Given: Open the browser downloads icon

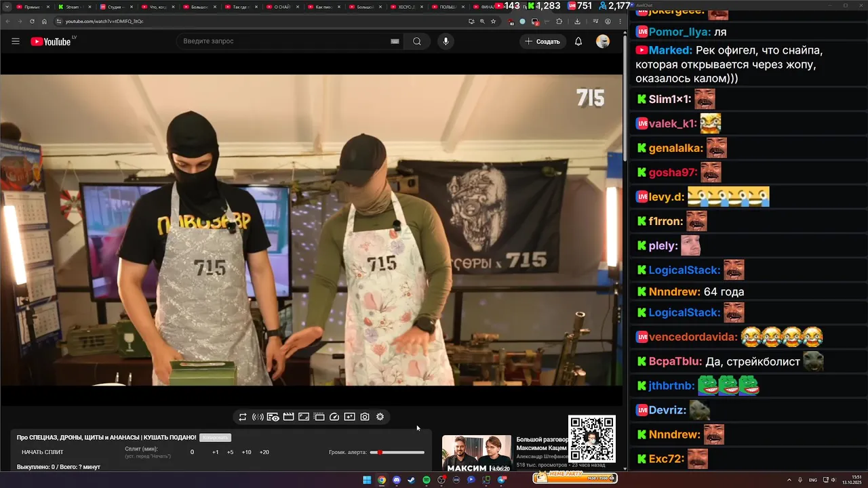Looking at the screenshot, I should pos(577,21).
